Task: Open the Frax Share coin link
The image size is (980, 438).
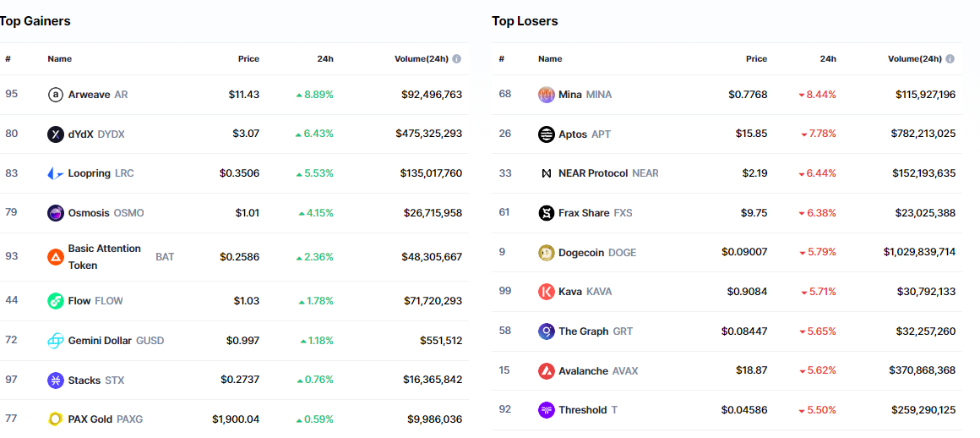Action: tap(584, 213)
